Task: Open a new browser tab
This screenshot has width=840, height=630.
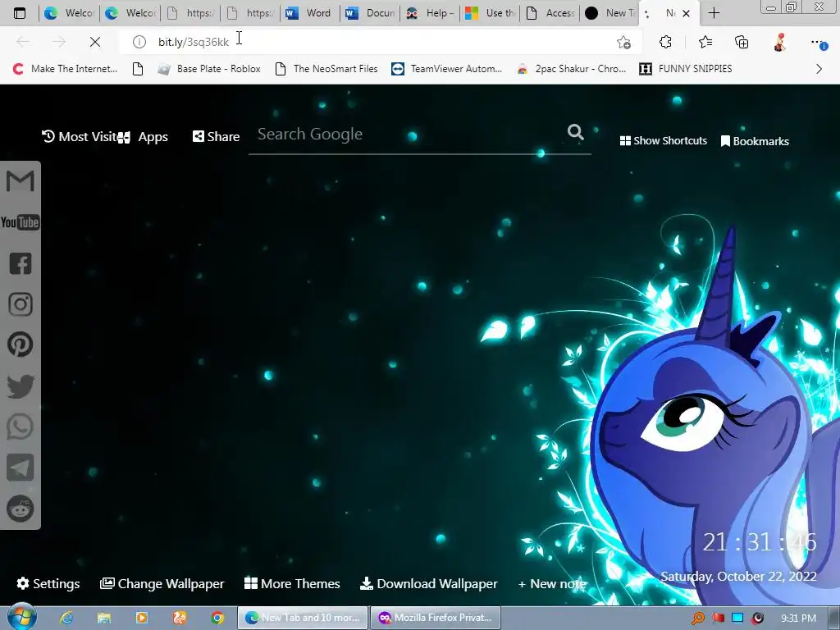Action: pos(714,13)
